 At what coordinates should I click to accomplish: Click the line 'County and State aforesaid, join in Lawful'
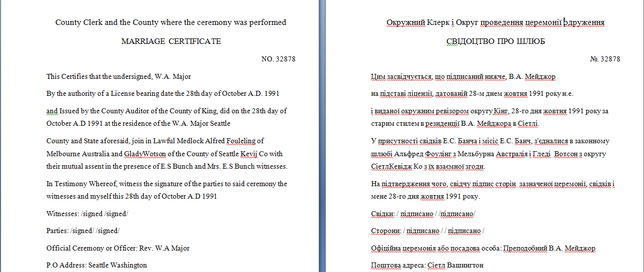[x=155, y=141]
